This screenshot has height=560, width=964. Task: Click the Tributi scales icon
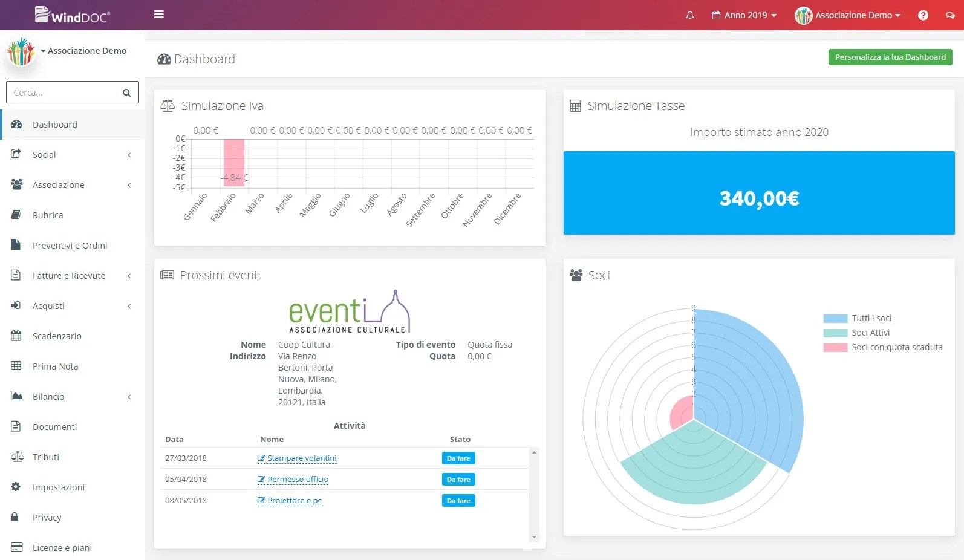point(17,457)
